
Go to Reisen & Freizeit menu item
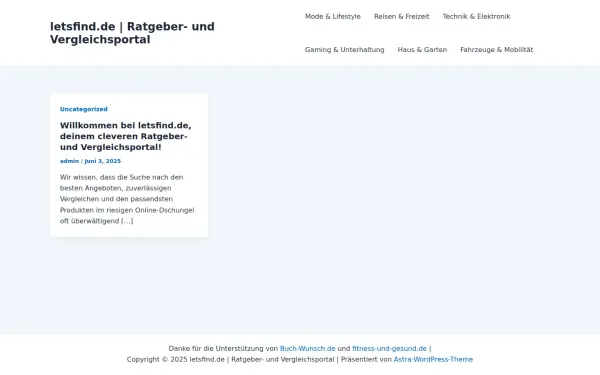(x=401, y=16)
